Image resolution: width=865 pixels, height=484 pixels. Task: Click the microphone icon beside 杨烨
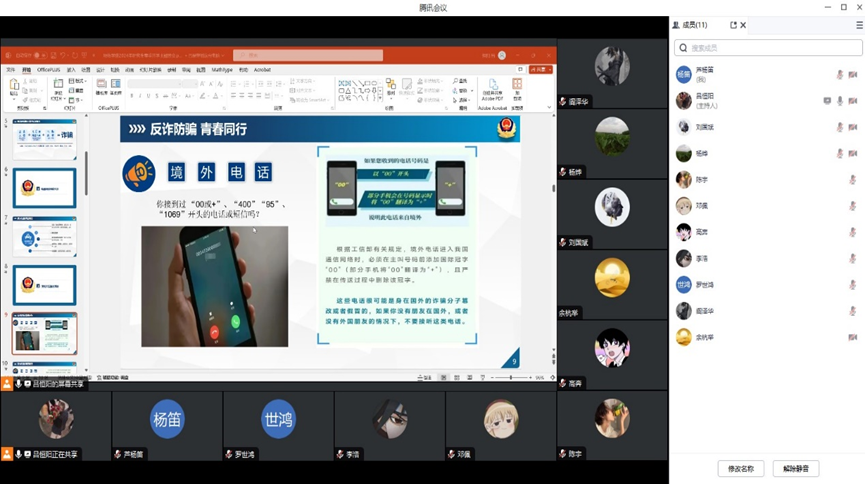pos(840,154)
